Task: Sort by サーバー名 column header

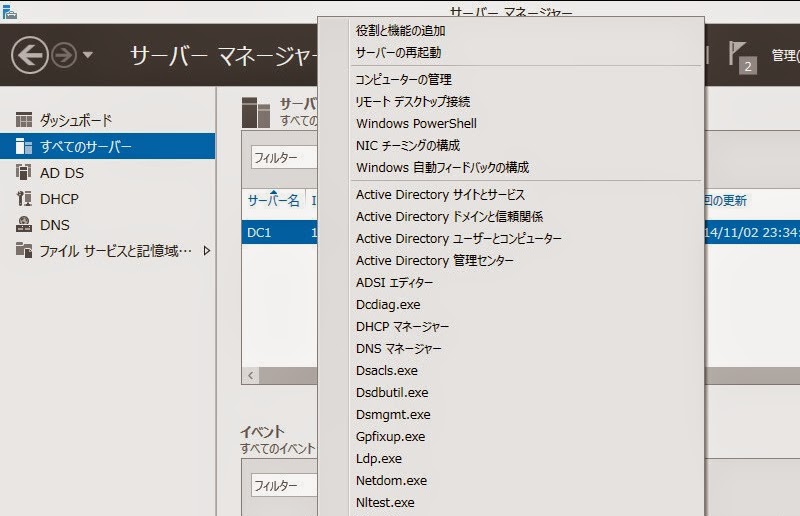Action: pos(273,201)
